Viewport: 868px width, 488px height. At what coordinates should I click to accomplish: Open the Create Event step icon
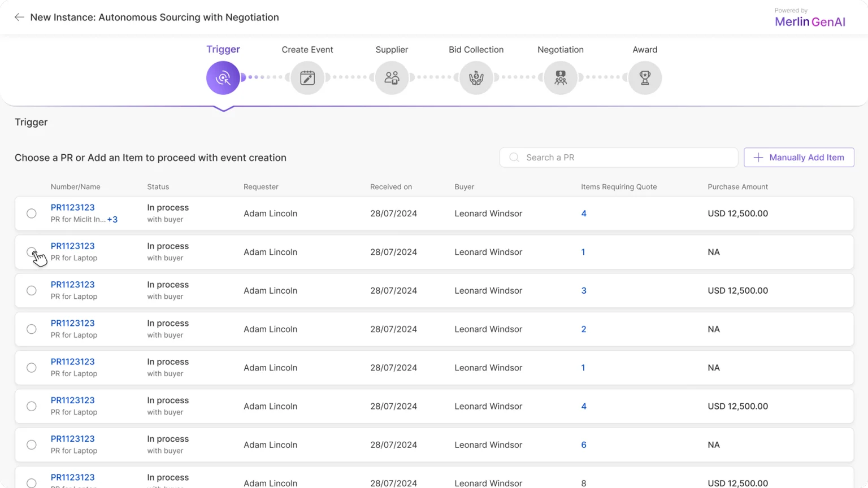(307, 78)
